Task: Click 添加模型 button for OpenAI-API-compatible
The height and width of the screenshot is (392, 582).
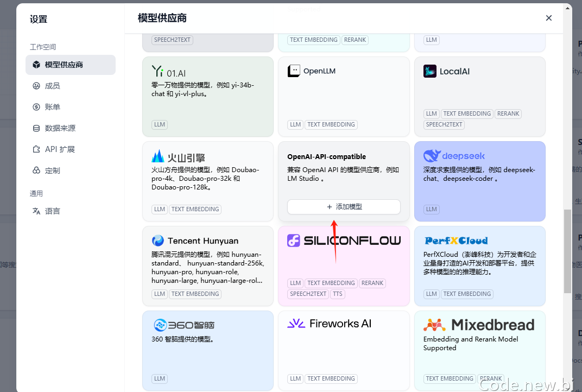Action: tap(344, 207)
